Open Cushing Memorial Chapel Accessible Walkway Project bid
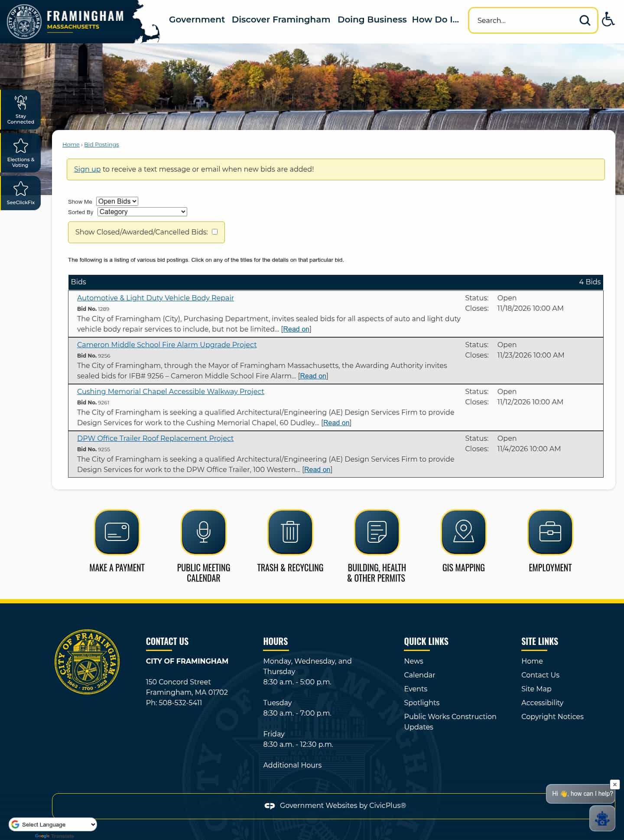The height and width of the screenshot is (840, 624). click(x=170, y=391)
